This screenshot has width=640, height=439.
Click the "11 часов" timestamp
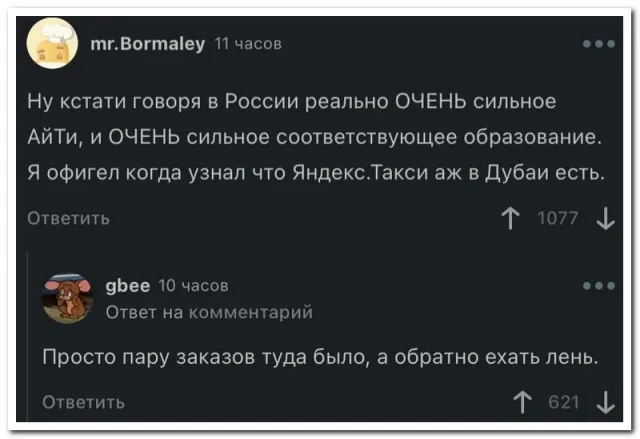[249, 43]
